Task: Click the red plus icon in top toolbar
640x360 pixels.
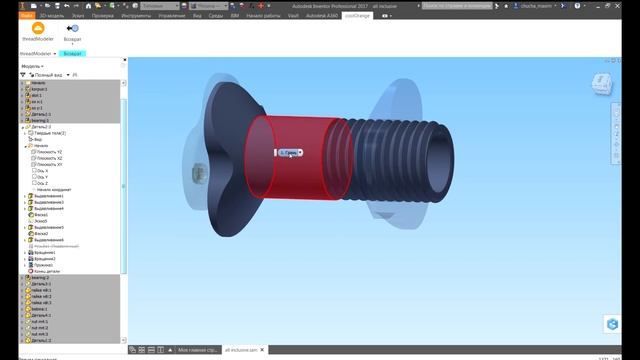Action: click(x=261, y=6)
